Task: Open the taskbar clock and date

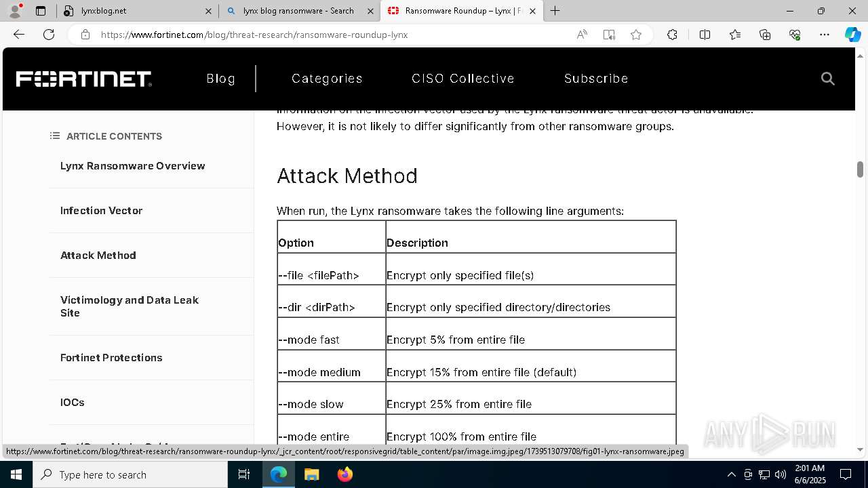Action: [x=810, y=474]
